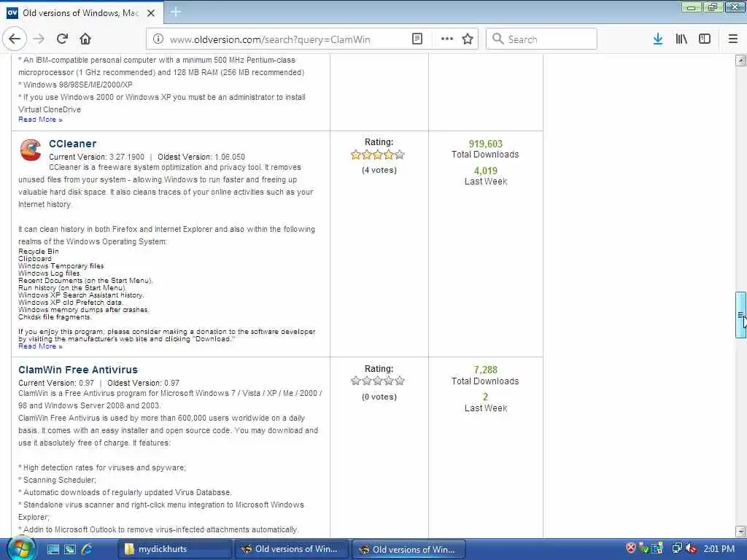The width and height of the screenshot is (747, 560).
Task: Switch to the folder window in taskbar
Action: (x=174, y=549)
